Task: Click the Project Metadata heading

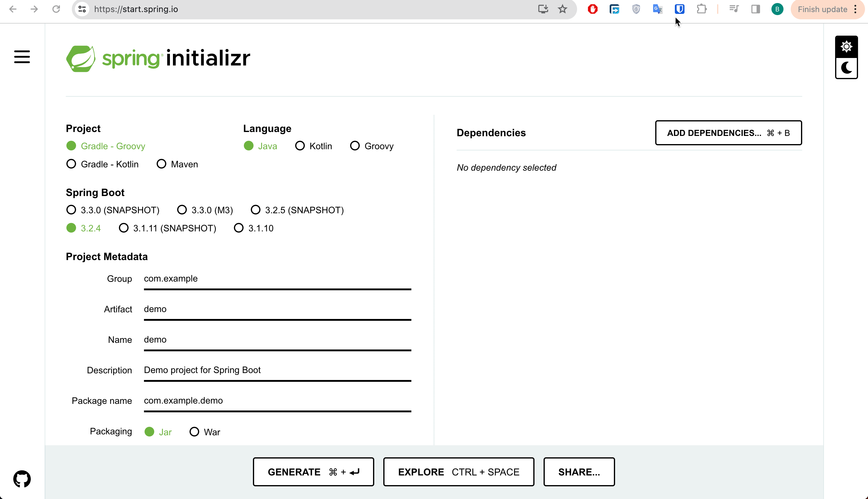Action: coord(107,257)
